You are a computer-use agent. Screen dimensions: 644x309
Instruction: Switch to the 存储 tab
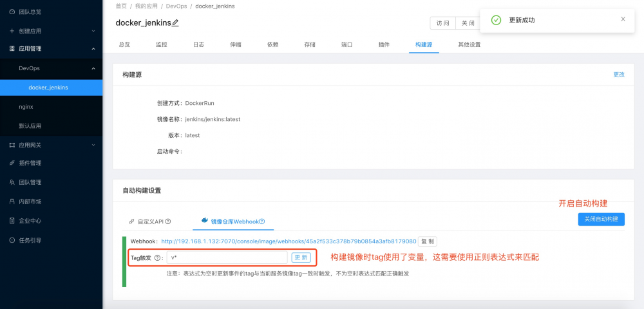coord(310,44)
